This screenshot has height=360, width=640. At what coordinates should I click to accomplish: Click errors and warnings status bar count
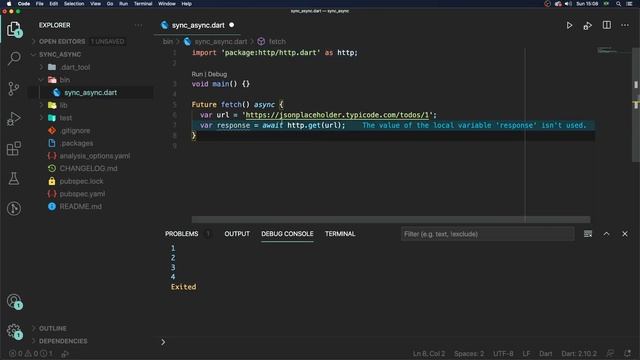pyautogui.click(x=31, y=353)
